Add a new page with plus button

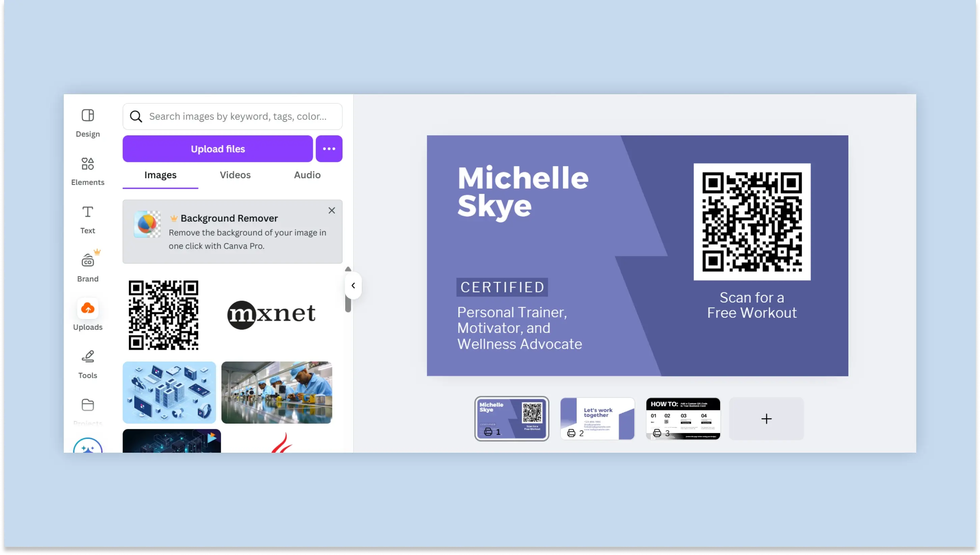pyautogui.click(x=766, y=419)
